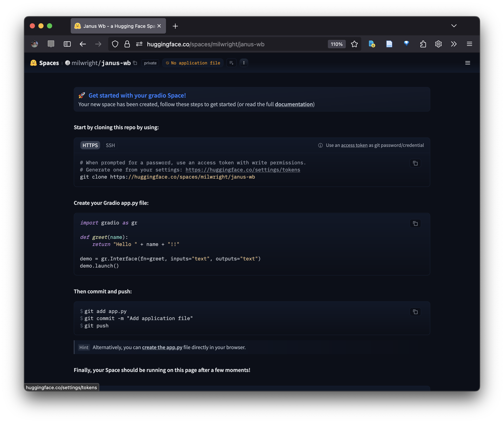Open the three-dot space options menu
Screen dimensions: 504x423
coord(244,63)
